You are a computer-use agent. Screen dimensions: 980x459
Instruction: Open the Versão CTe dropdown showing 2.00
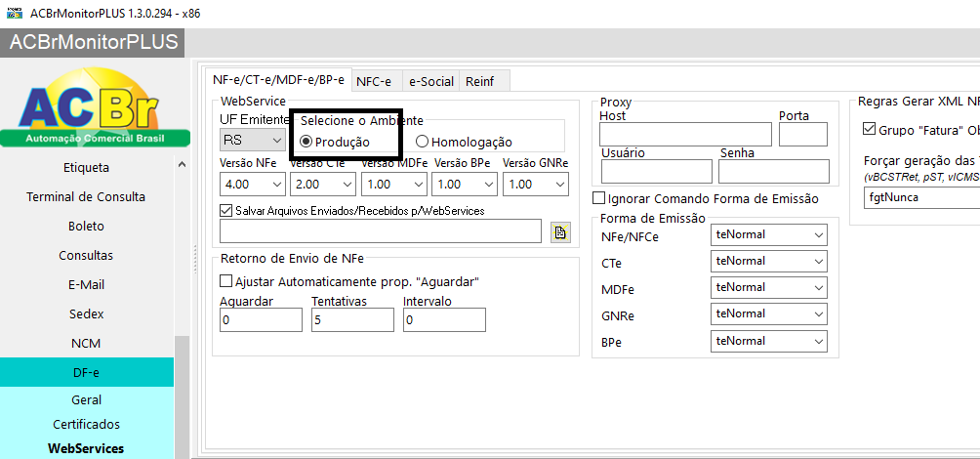pyautogui.click(x=323, y=185)
